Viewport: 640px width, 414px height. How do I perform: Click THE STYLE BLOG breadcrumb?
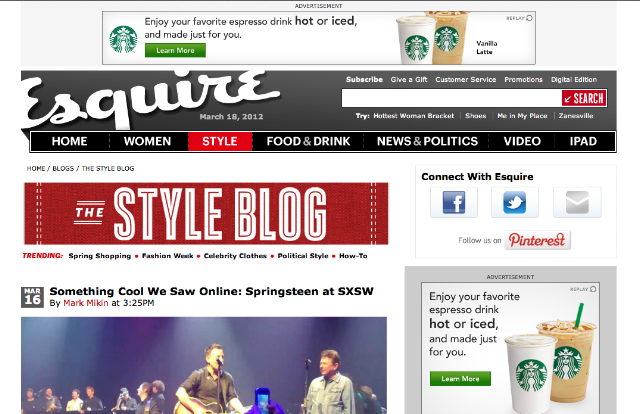pyautogui.click(x=108, y=169)
